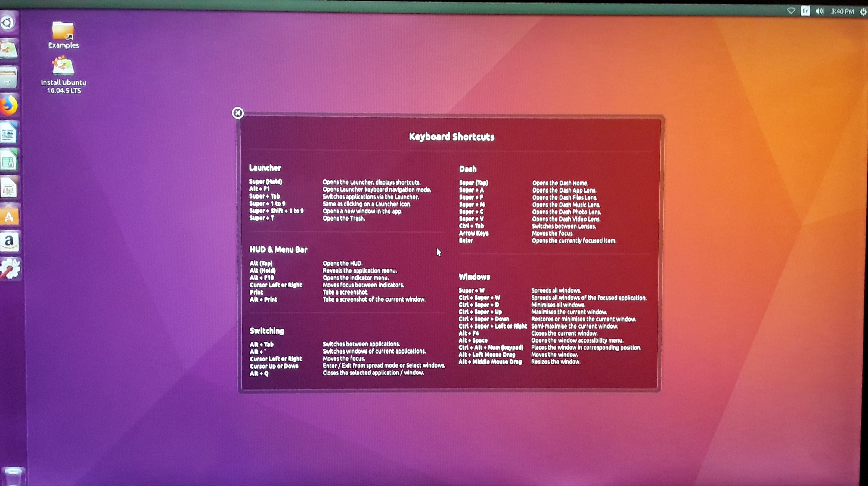The height and width of the screenshot is (486, 868).
Task: Click 'Moves focus between indicators.' text
Action: click(x=364, y=285)
